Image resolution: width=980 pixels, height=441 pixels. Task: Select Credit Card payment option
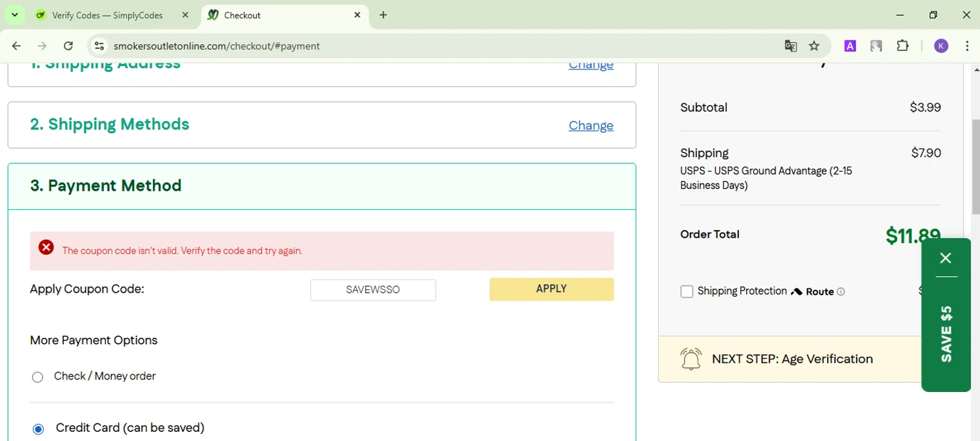pyautogui.click(x=38, y=429)
